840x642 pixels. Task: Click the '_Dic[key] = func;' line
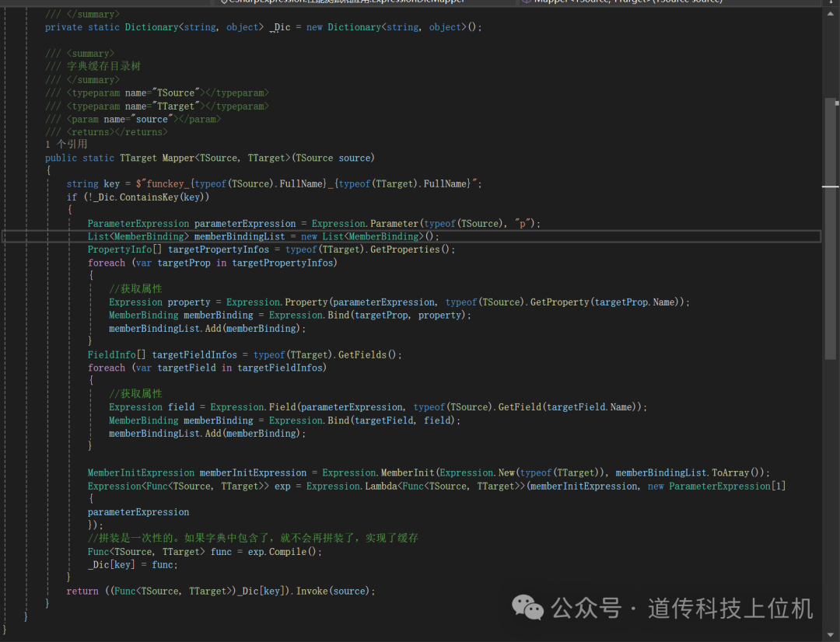(132, 564)
